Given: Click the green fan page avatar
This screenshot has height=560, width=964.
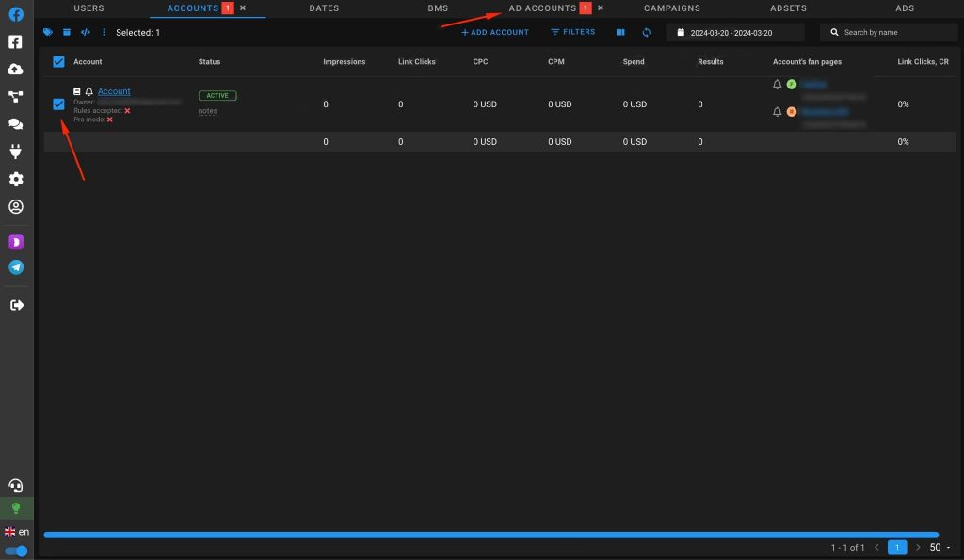Looking at the screenshot, I should pos(792,84).
